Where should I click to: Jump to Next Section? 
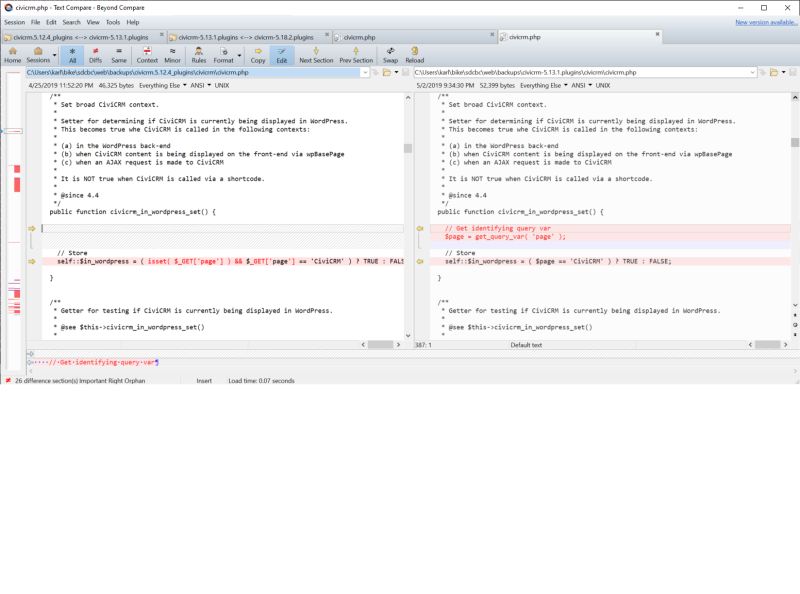[316, 55]
